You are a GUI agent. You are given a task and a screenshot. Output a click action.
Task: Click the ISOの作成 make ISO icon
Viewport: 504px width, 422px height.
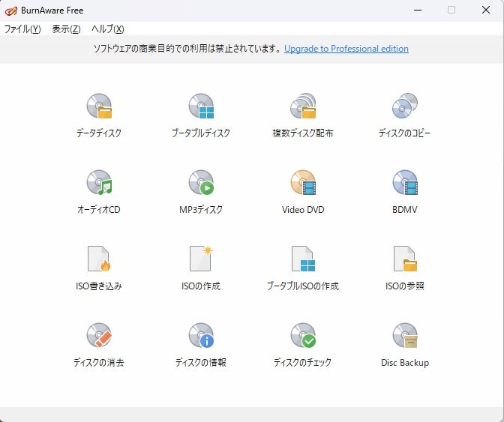pyautogui.click(x=201, y=260)
